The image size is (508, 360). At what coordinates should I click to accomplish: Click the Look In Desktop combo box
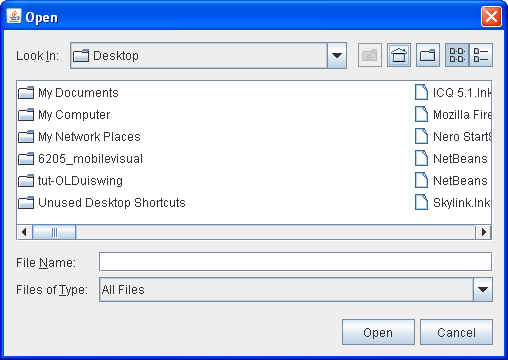point(208,56)
